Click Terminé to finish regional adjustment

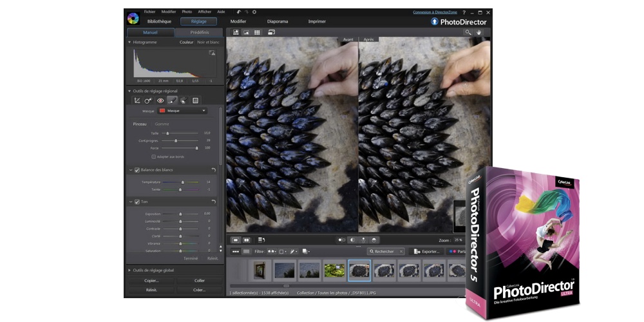[191, 258]
